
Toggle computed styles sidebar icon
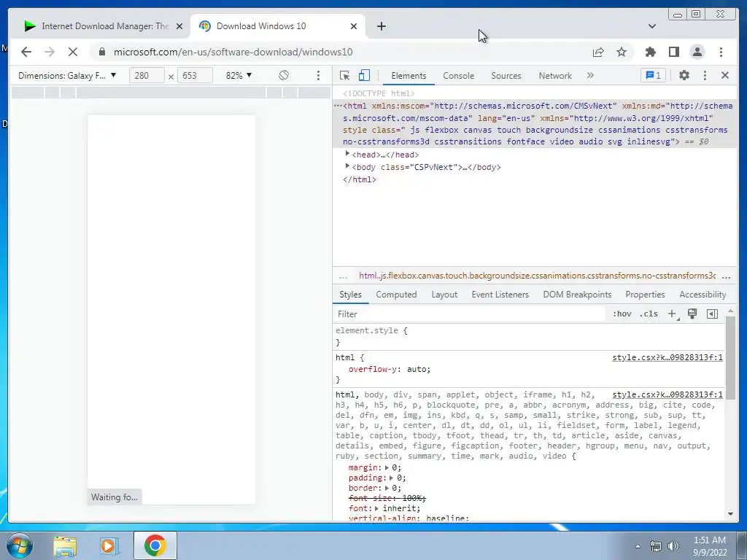[x=712, y=314]
